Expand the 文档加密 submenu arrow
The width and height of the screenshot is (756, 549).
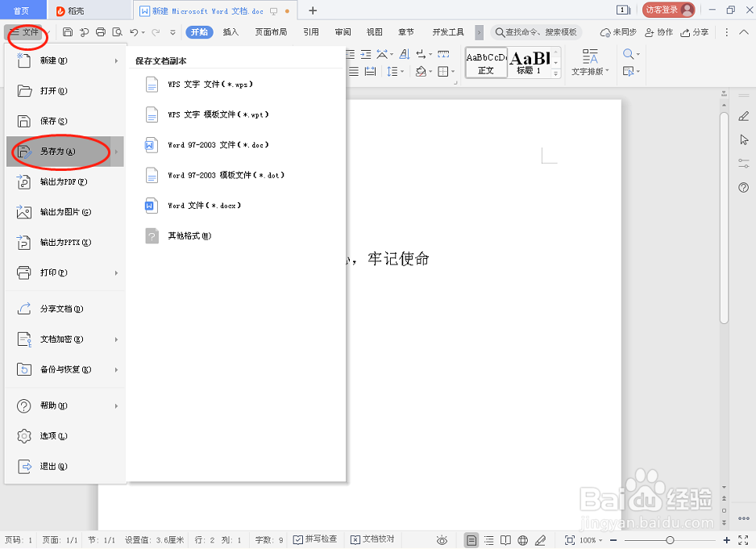116,339
